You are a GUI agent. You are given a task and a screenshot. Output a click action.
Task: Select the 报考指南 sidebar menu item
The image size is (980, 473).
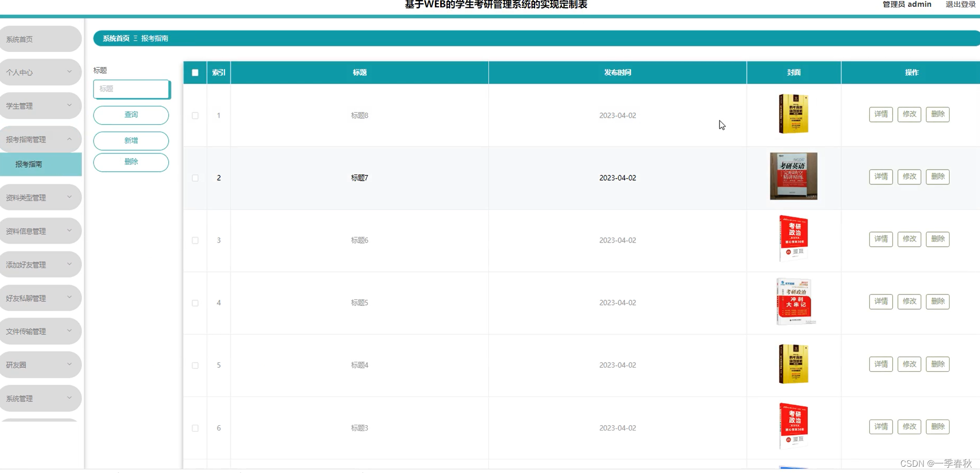coord(29,163)
